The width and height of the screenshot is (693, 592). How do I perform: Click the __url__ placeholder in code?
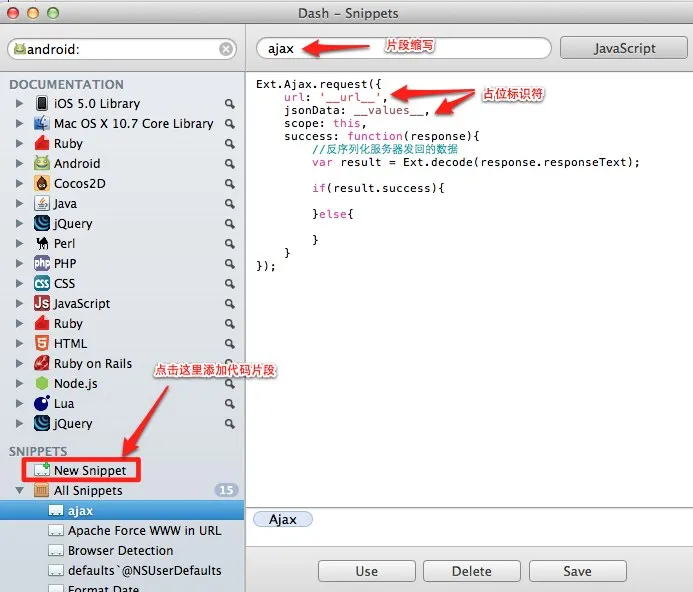coord(350,97)
